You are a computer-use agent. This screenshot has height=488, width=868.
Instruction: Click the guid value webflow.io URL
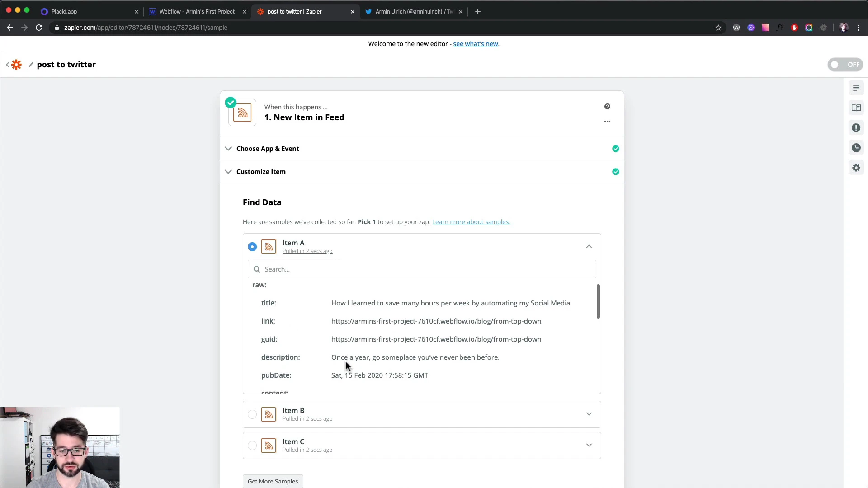[436, 339]
